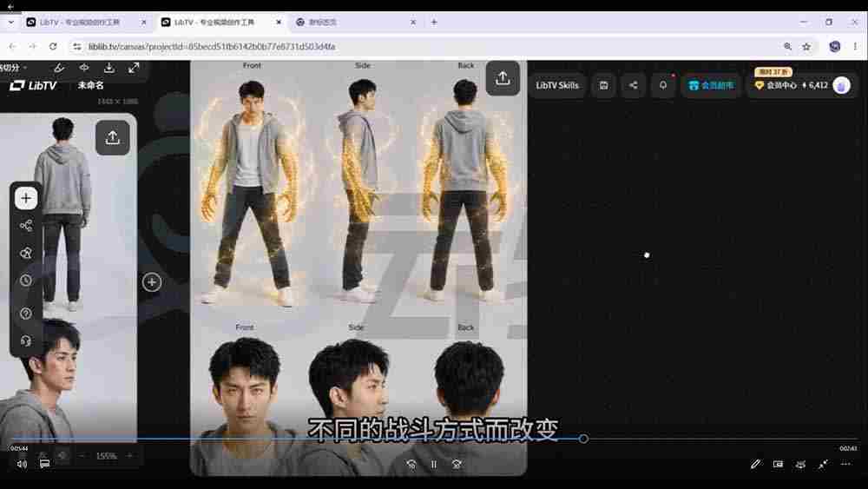Reload the page with the refresh button
This screenshot has width=868, height=489.
53,47
